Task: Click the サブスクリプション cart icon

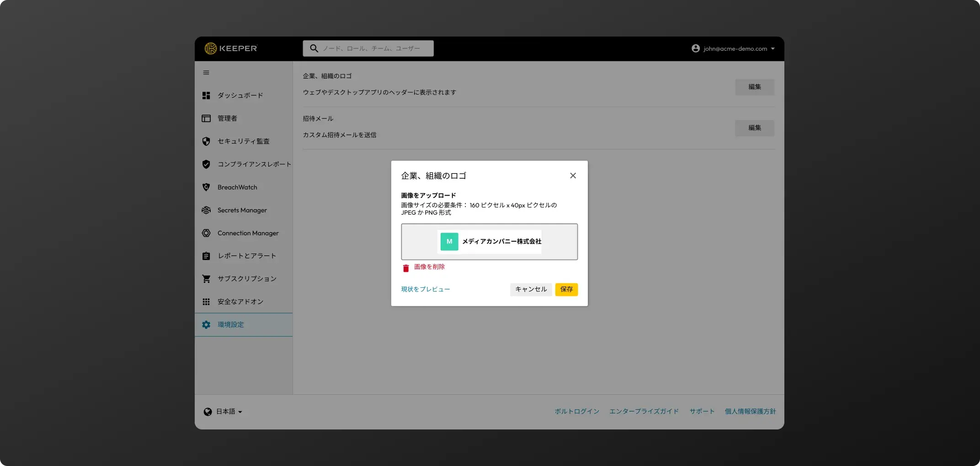Action: (206, 279)
